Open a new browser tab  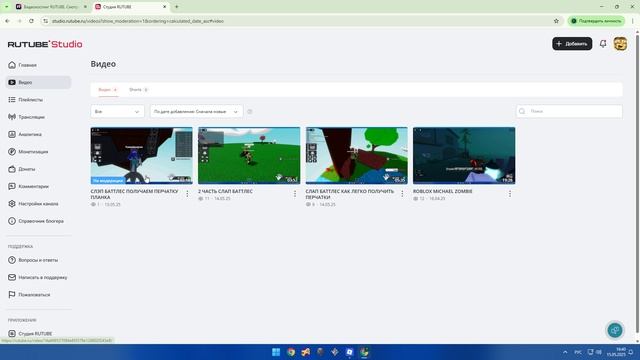[x=177, y=7]
